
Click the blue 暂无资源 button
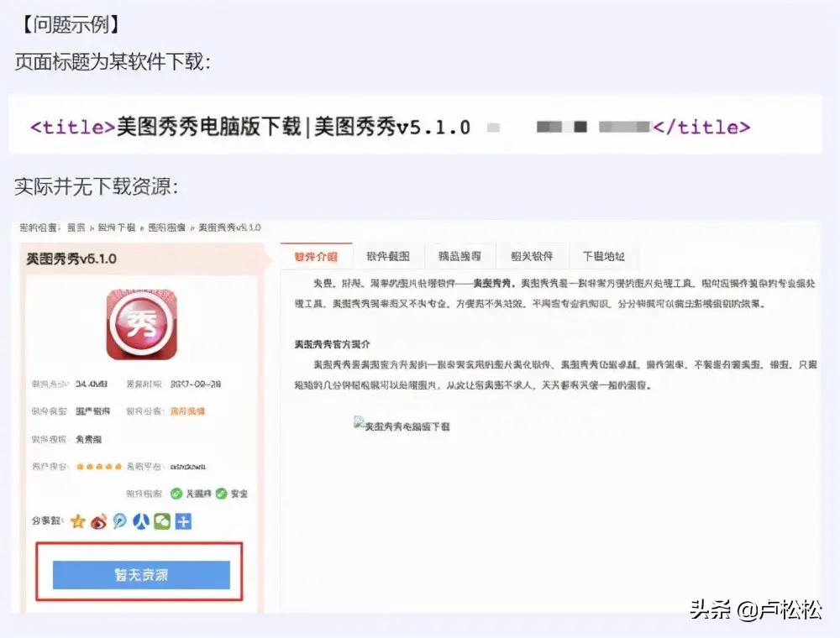(141, 574)
